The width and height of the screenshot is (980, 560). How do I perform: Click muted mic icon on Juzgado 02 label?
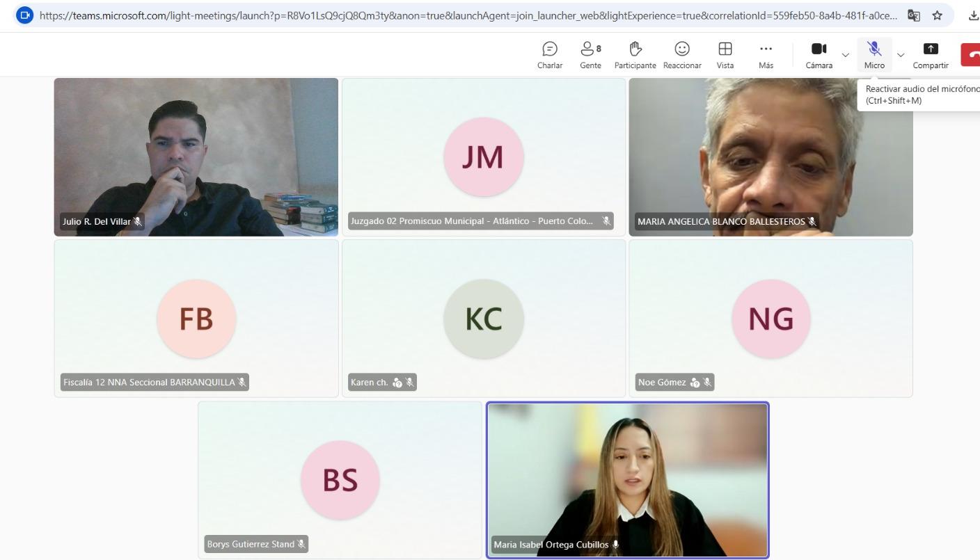[x=606, y=221]
